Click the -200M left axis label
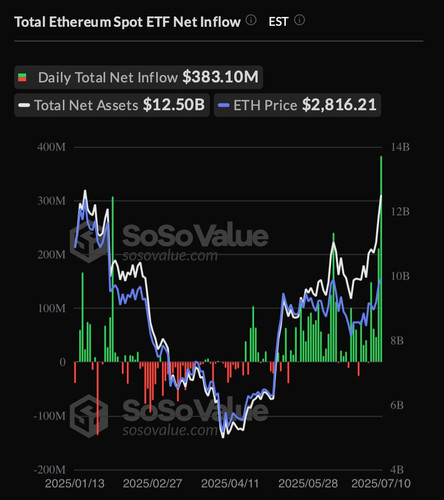 point(50,470)
